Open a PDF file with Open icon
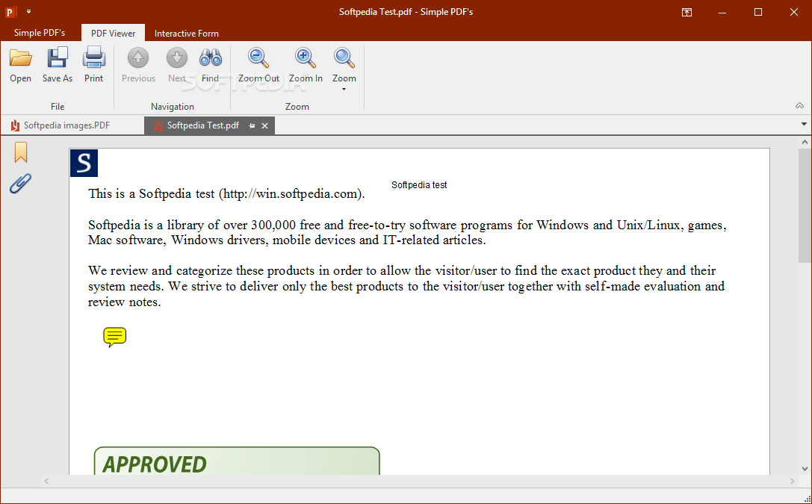This screenshot has width=812, height=504. [21, 57]
